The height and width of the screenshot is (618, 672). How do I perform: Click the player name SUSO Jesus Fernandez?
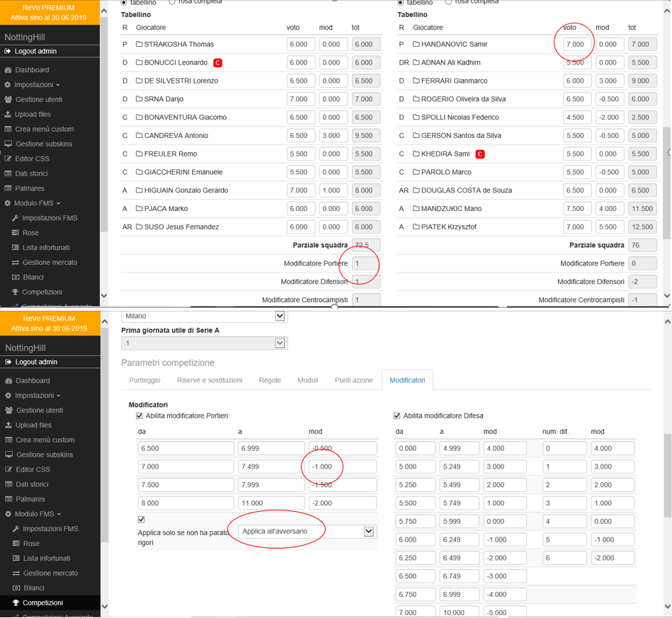tap(181, 227)
